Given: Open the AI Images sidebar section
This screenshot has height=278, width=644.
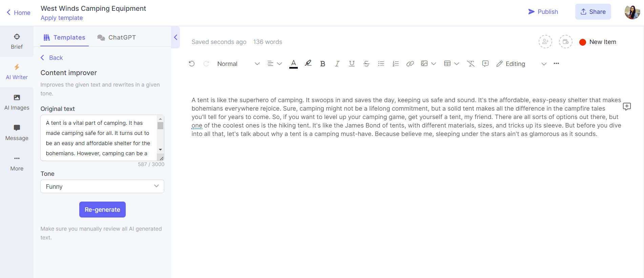Looking at the screenshot, I should [17, 102].
